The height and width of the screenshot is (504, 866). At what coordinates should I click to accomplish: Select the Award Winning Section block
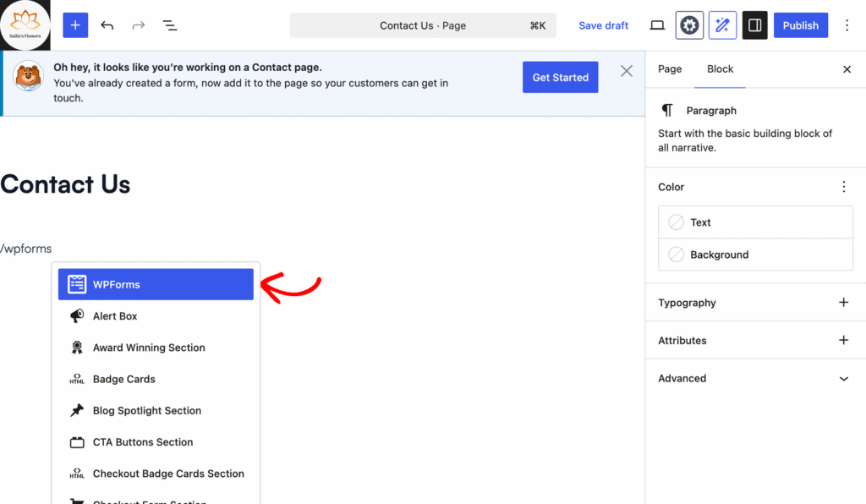pos(156,348)
